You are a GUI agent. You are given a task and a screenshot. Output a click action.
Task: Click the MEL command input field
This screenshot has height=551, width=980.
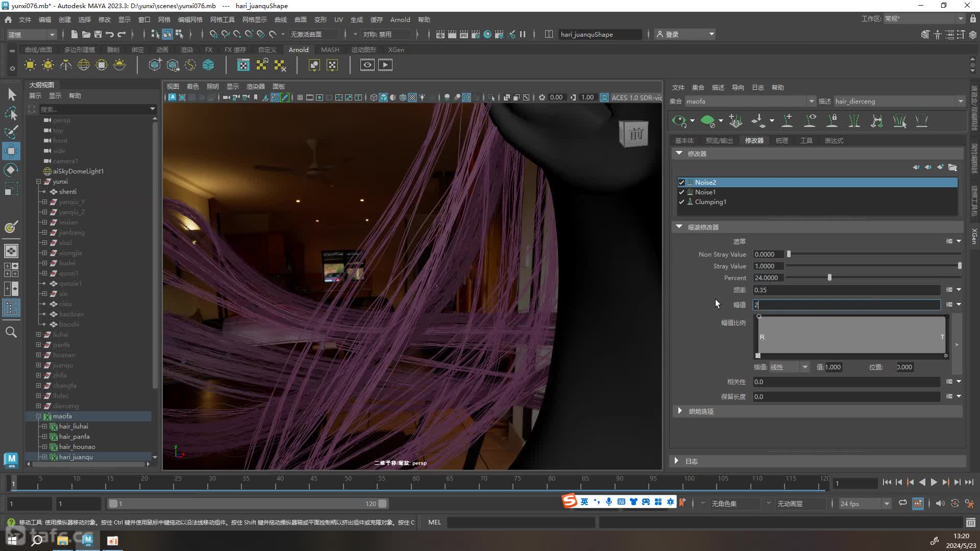(x=521, y=522)
